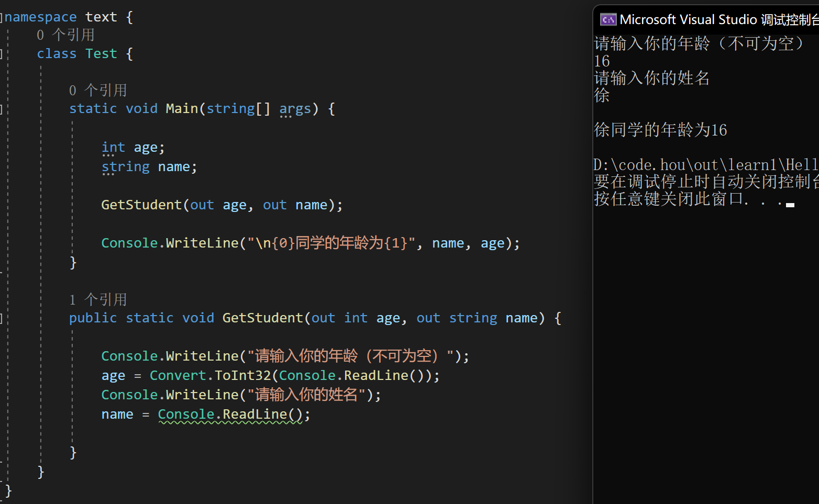The height and width of the screenshot is (504, 819).
Task: Click the 'namespace' keyword
Action: 40,17
